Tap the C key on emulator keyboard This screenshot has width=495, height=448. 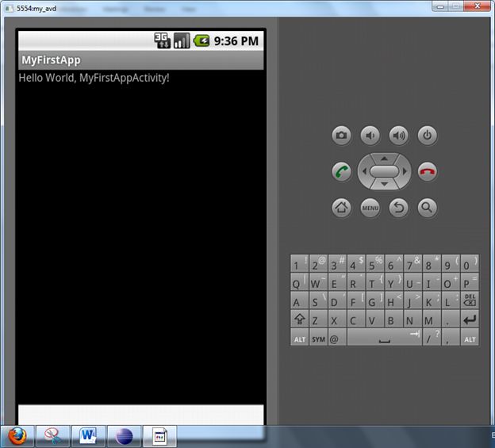(x=356, y=319)
